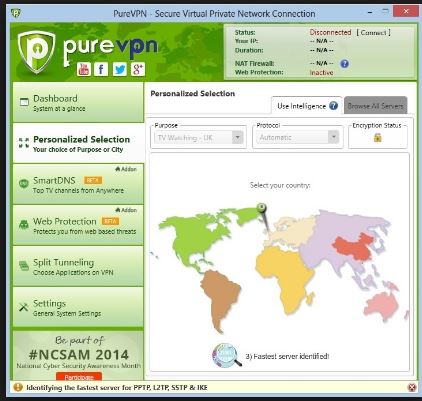
Task: Click the Participate button in NCSAM banner
Action: (x=79, y=377)
